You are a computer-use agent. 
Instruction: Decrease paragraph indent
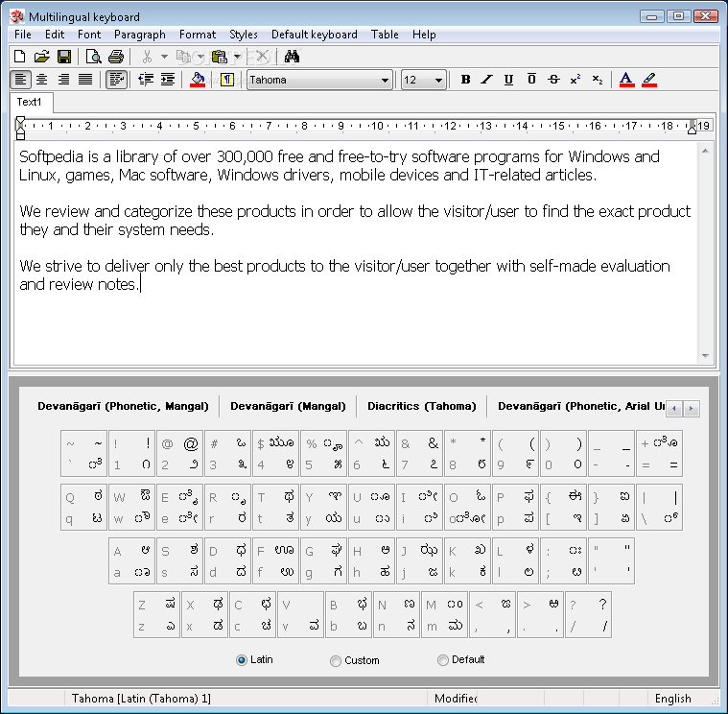[x=146, y=80]
